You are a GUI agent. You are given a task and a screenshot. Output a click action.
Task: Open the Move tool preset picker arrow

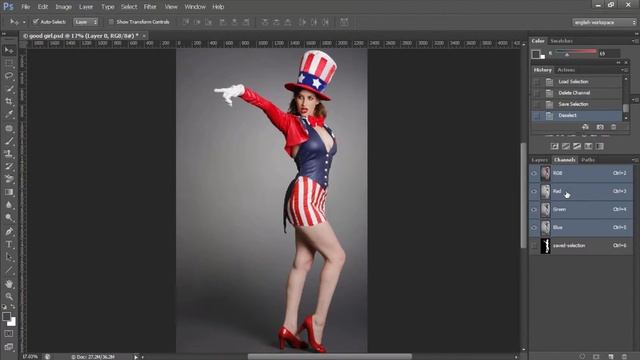point(24,22)
